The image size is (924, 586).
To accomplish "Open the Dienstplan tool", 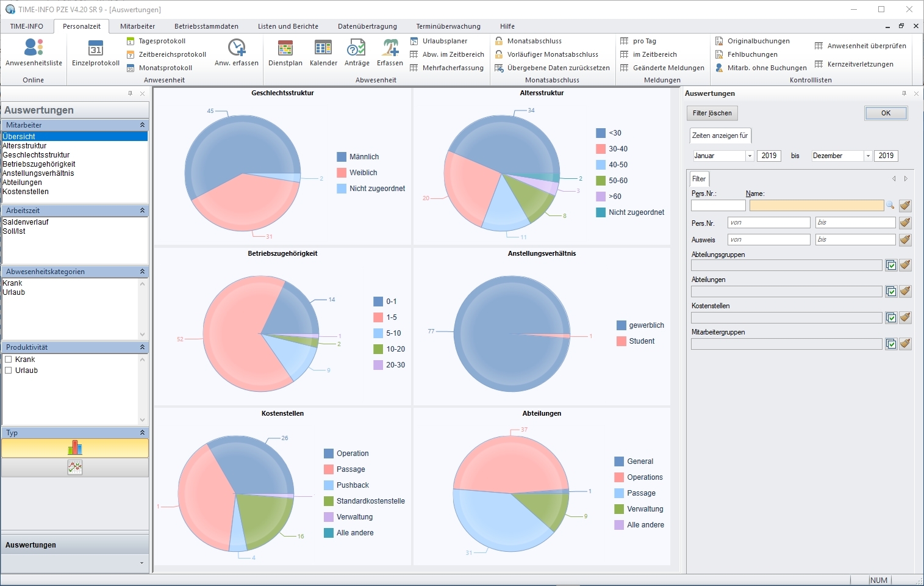I will pyautogui.click(x=285, y=52).
